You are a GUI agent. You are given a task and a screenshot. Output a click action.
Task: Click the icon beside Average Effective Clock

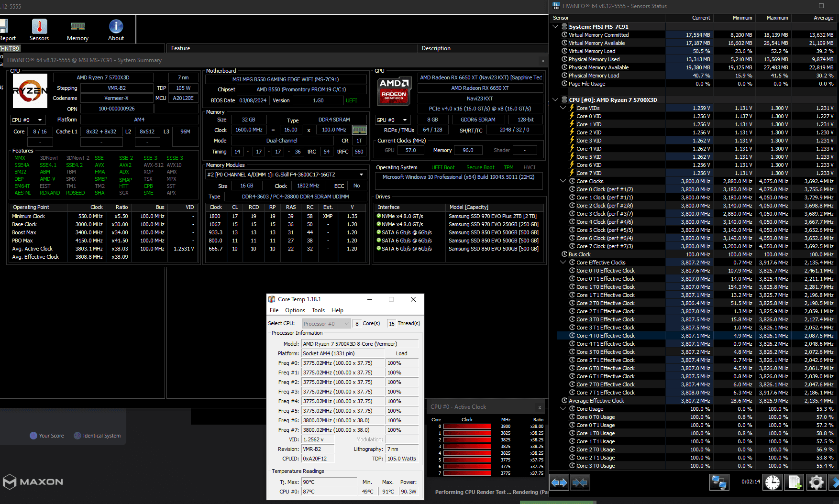564,401
